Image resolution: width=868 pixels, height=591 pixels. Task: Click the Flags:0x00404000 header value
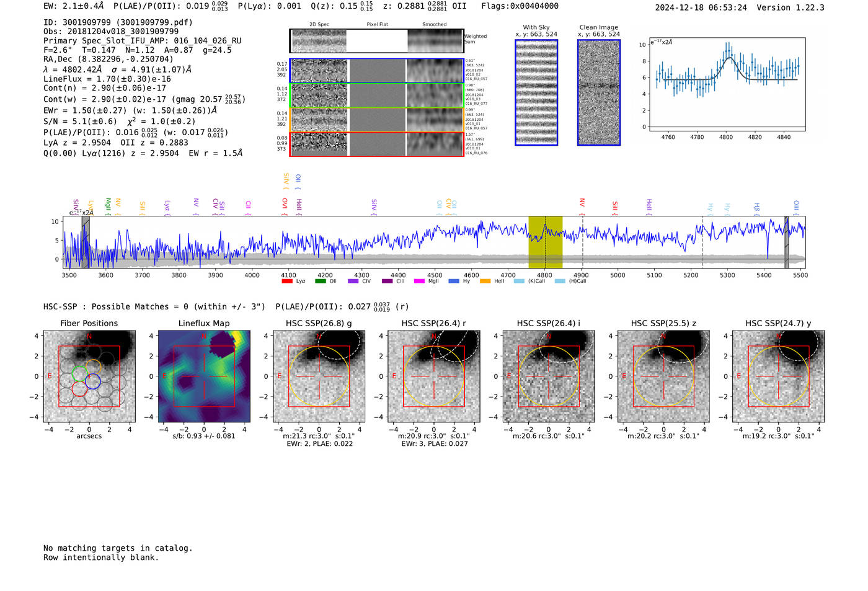(520, 6)
